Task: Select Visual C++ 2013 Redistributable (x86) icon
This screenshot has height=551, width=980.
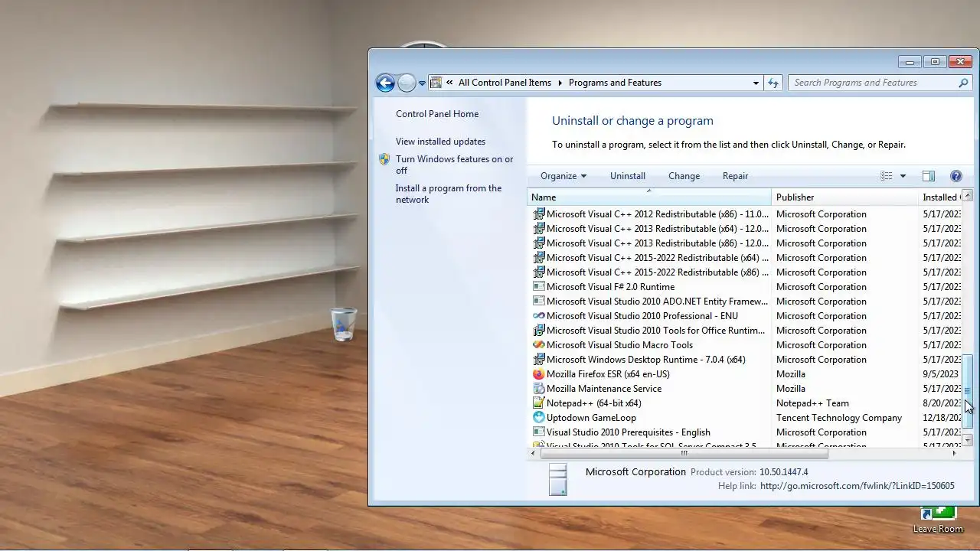Action: pos(538,243)
